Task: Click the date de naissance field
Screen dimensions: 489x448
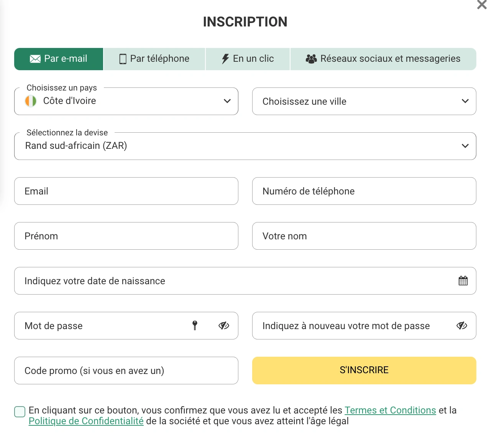Action: pos(245,281)
